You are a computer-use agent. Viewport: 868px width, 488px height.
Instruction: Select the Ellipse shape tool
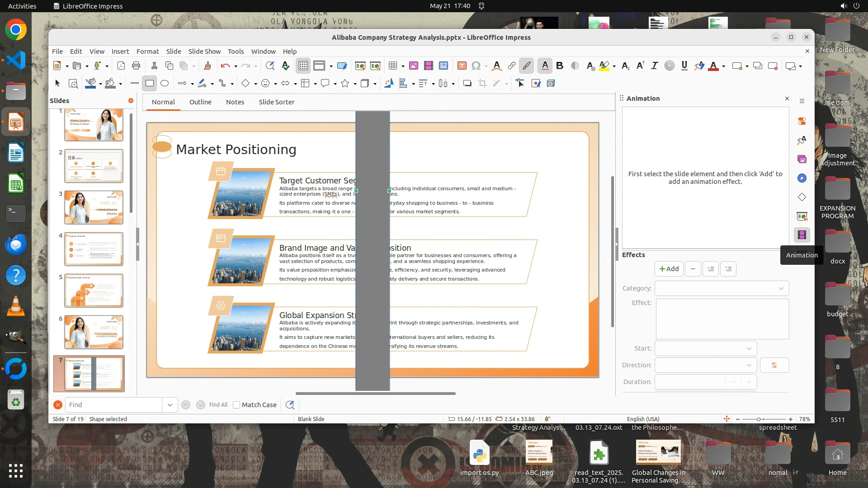click(x=165, y=83)
